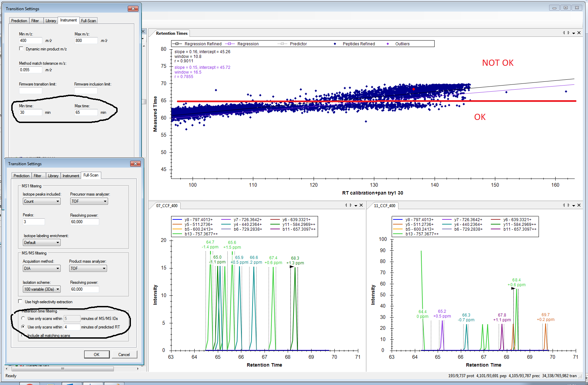Select scans within minutes of MS/MS IDs
The image size is (588, 385).
(x=23, y=318)
